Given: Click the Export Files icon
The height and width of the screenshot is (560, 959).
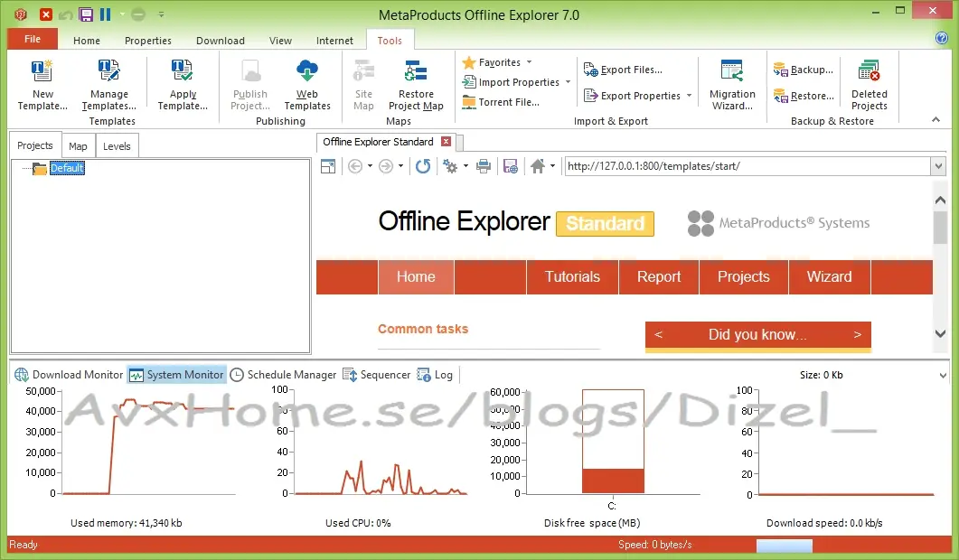Looking at the screenshot, I should tap(591, 70).
